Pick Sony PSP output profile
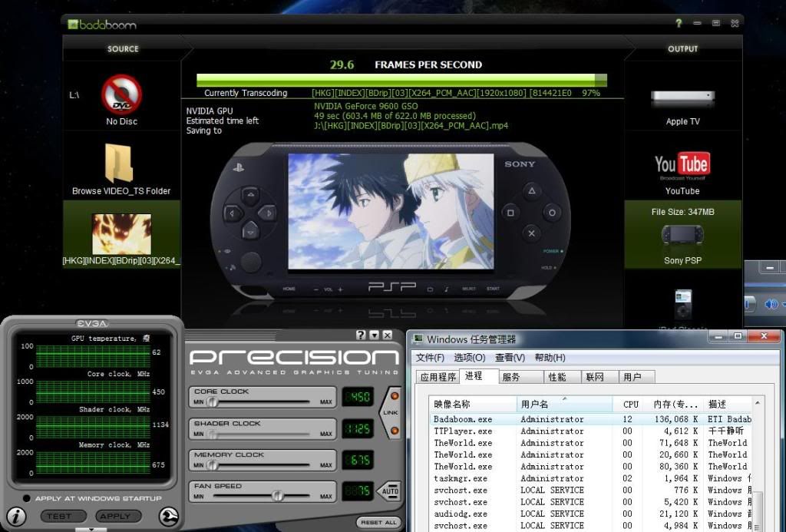786x532 pixels. point(682,235)
